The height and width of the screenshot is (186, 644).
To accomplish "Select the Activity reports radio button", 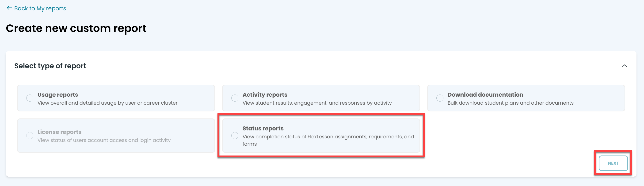I will [x=235, y=98].
